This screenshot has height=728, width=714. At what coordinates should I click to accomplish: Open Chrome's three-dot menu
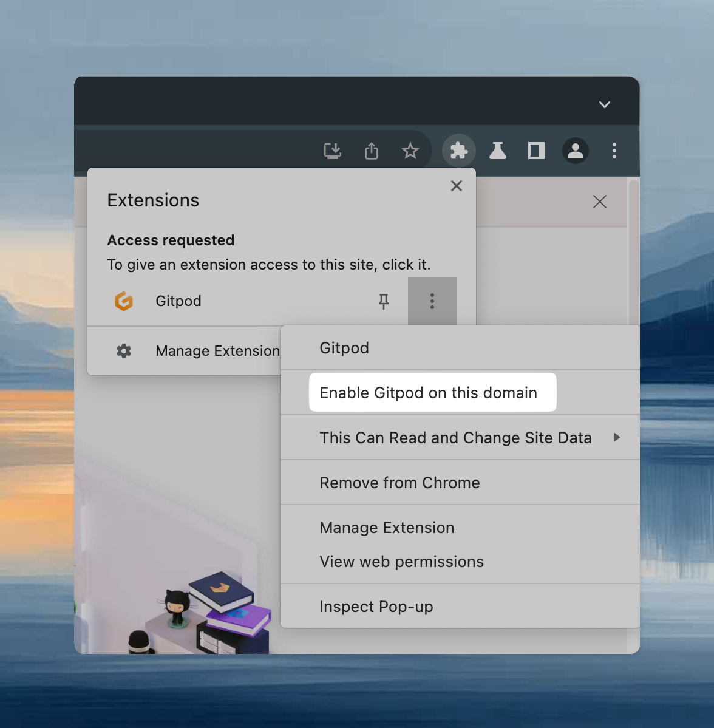(614, 151)
